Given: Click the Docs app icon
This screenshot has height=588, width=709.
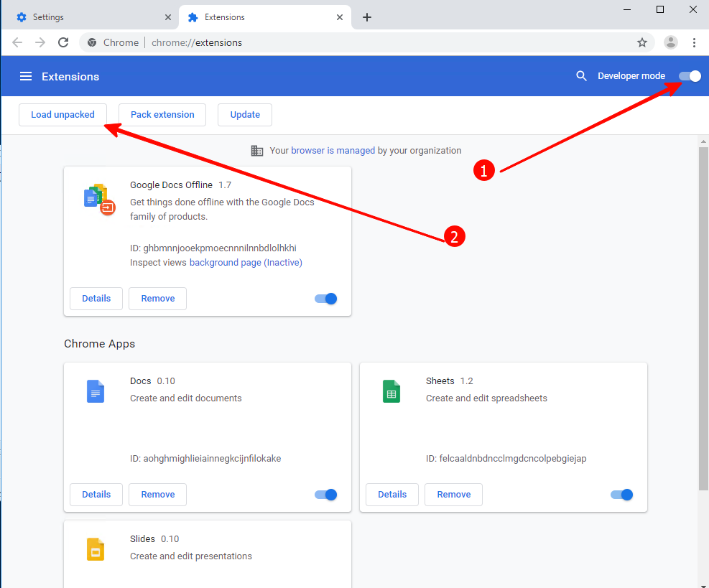Looking at the screenshot, I should click(x=96, y=391).
